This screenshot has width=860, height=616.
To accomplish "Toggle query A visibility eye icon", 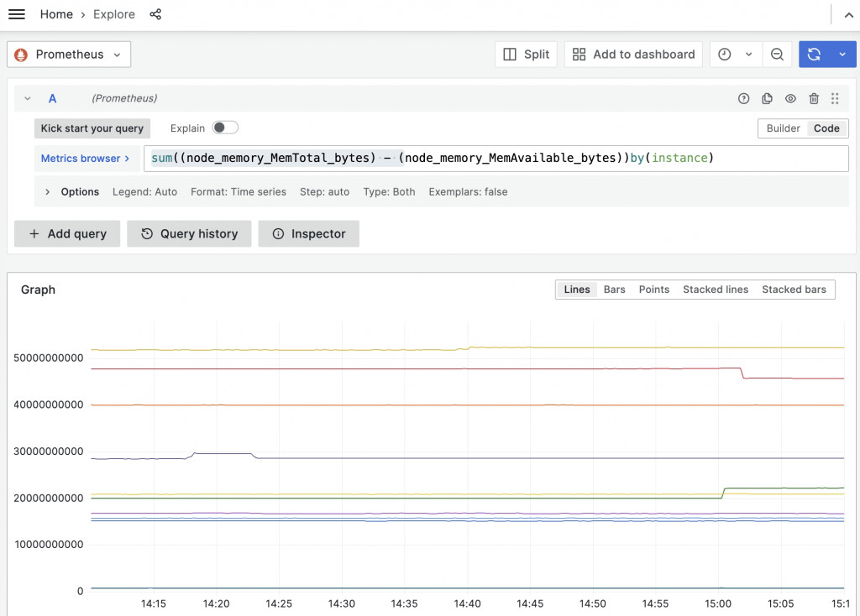I will click(789, 99).
